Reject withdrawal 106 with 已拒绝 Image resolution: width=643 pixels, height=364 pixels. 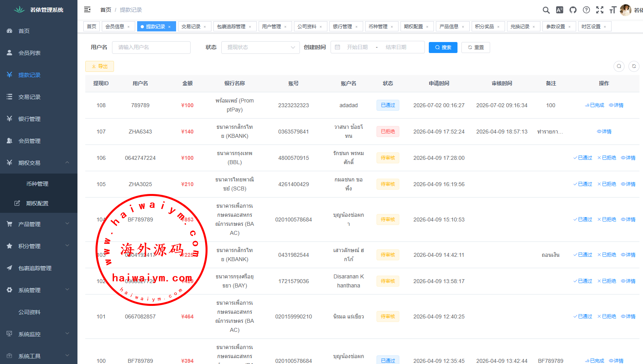[607, 158]
